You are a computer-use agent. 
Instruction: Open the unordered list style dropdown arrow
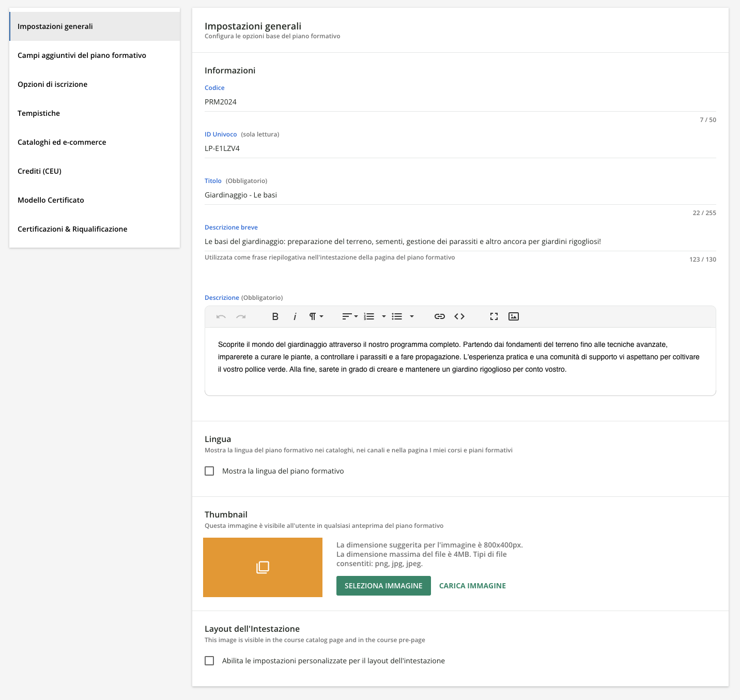click(x=412, y=316)
